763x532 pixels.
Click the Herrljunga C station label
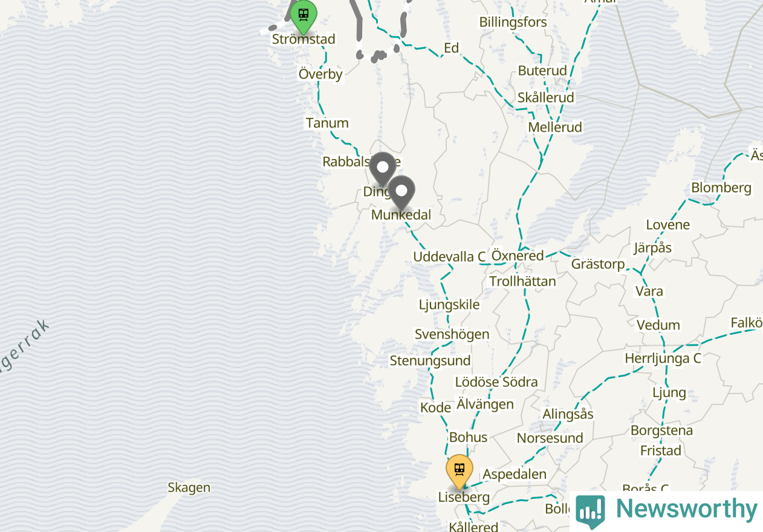click(663, 358)
